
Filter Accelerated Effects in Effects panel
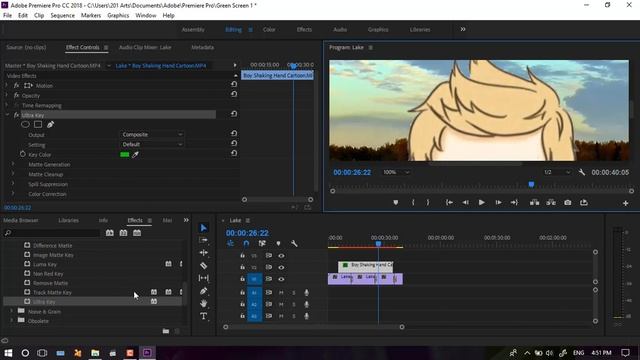[109, 233]
